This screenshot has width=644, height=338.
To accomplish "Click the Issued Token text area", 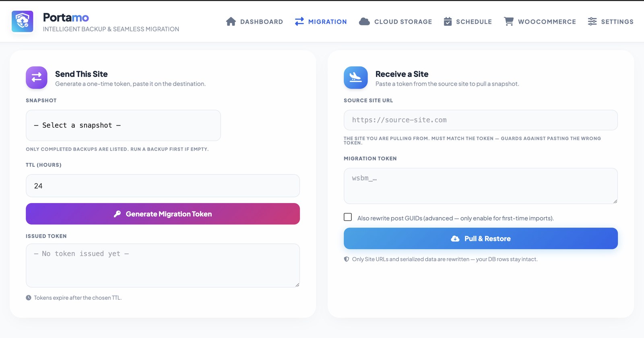I will click(163, 265).
